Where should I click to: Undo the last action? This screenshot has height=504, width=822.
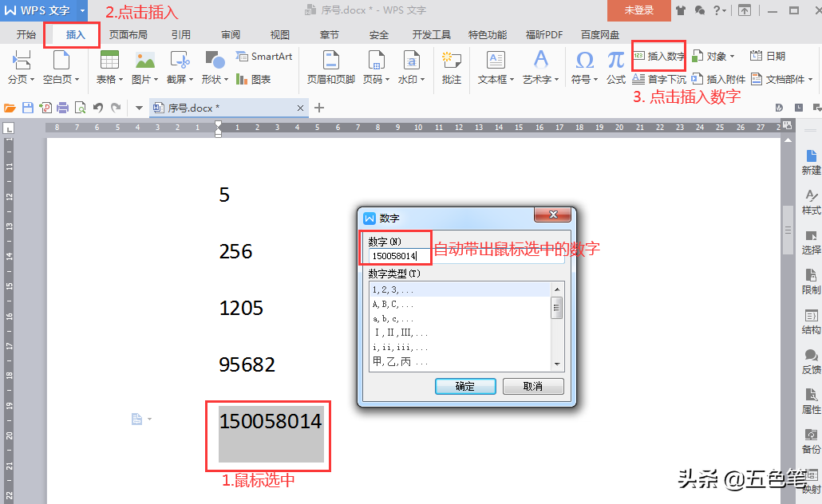point(98,108)
